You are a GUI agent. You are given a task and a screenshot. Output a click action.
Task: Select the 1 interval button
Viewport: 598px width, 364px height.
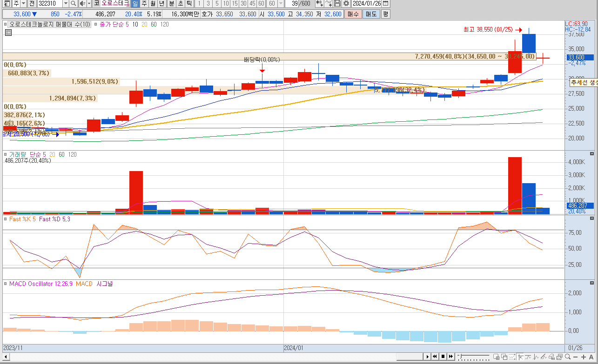(200, 3)
